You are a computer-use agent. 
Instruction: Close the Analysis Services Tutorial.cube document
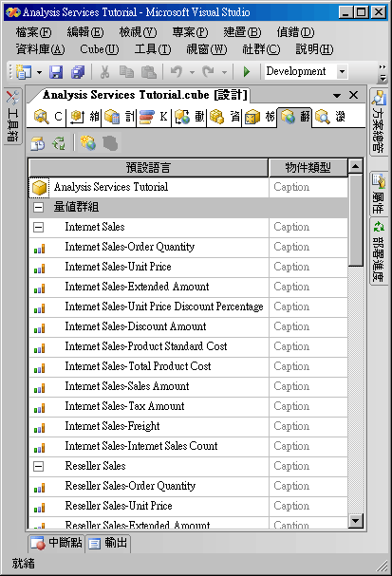click(353, 95)
